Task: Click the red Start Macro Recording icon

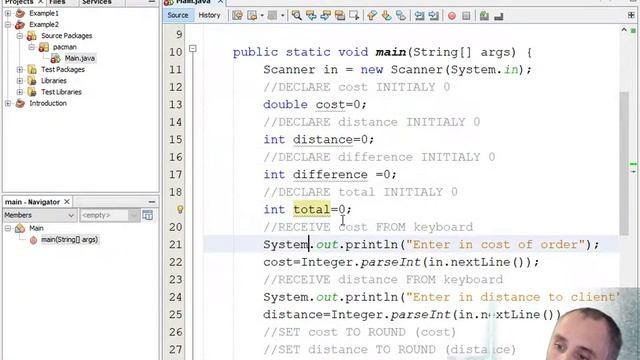Action: click(x=452, y=16)
